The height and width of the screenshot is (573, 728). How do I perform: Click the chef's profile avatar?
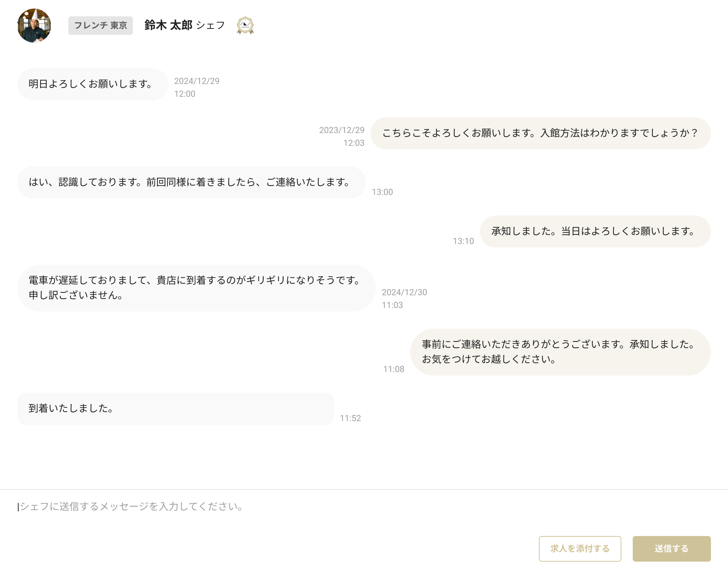pos(35,25)
